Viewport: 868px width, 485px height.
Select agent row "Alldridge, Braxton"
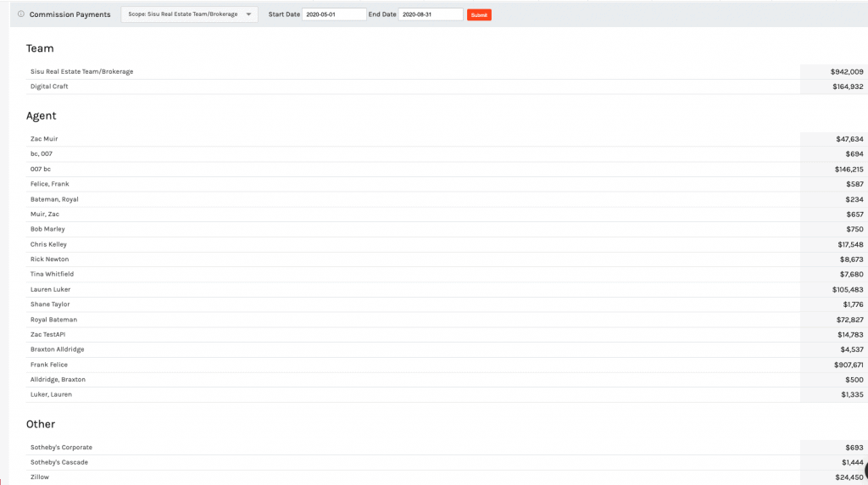coord(447,380)
